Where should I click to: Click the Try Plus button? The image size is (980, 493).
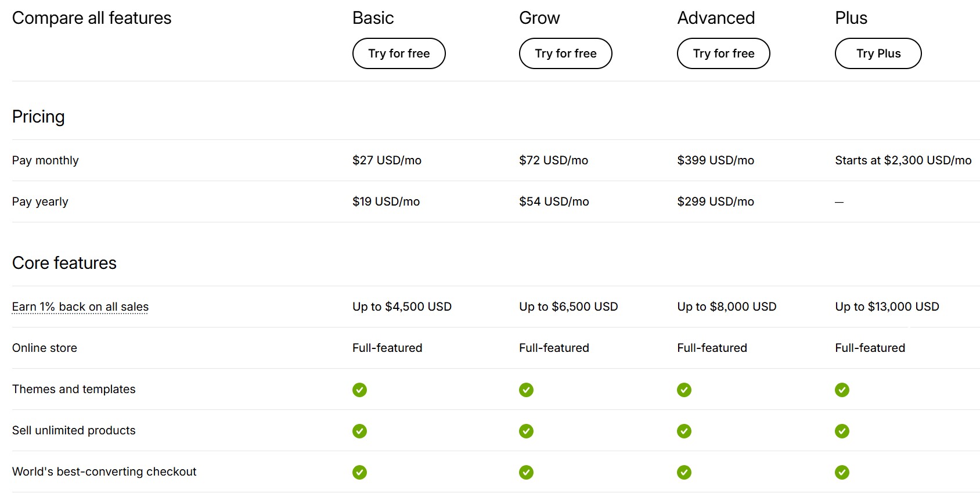click(878, 53)
